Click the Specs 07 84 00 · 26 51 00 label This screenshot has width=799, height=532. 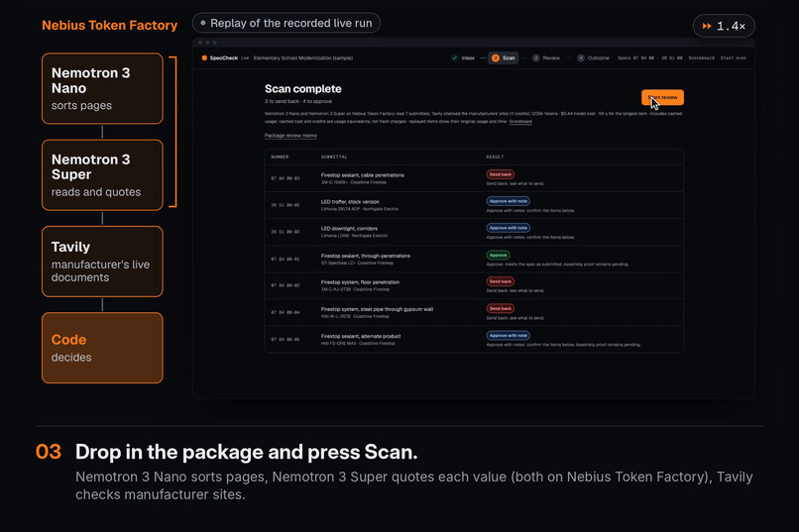point(649,58)
